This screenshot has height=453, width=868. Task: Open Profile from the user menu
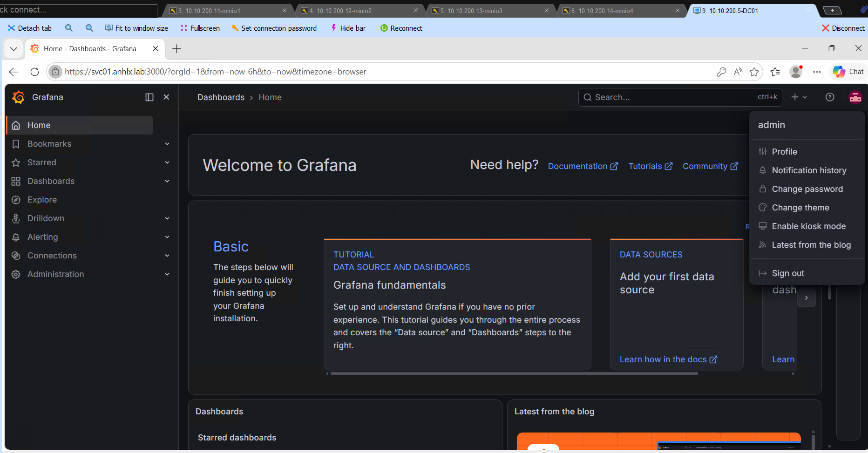pyautogui.click(x=807, y=152)
